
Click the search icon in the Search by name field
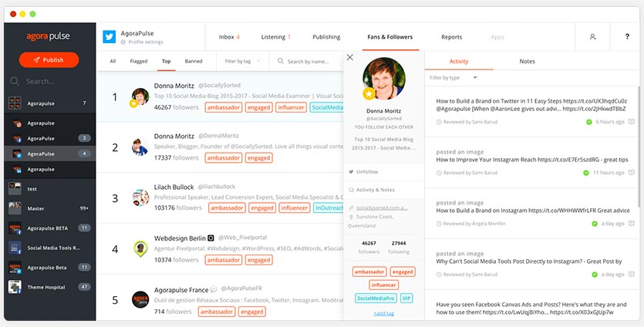pyautogui.click(x=281, y=61)
